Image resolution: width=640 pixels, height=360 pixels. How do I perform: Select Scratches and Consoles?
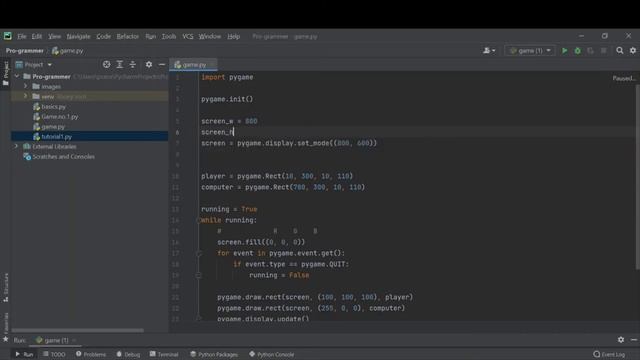tap(63, 156)
